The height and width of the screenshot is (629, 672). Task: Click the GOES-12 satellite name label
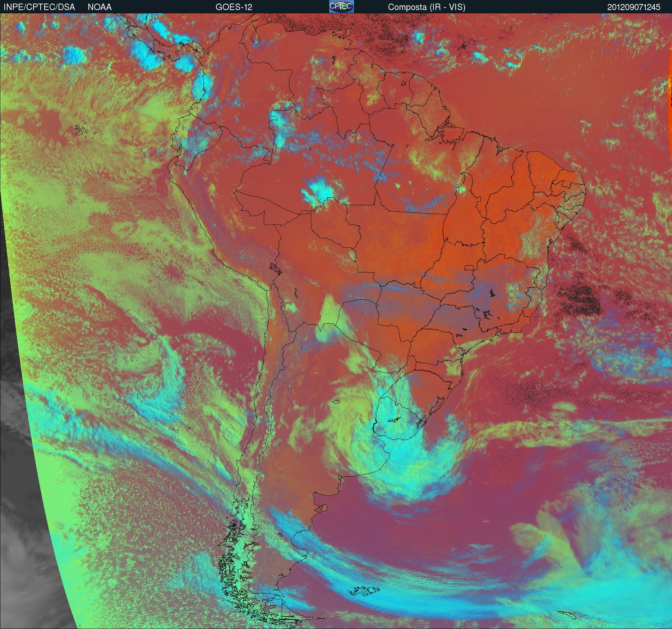(x=234, y=7)
